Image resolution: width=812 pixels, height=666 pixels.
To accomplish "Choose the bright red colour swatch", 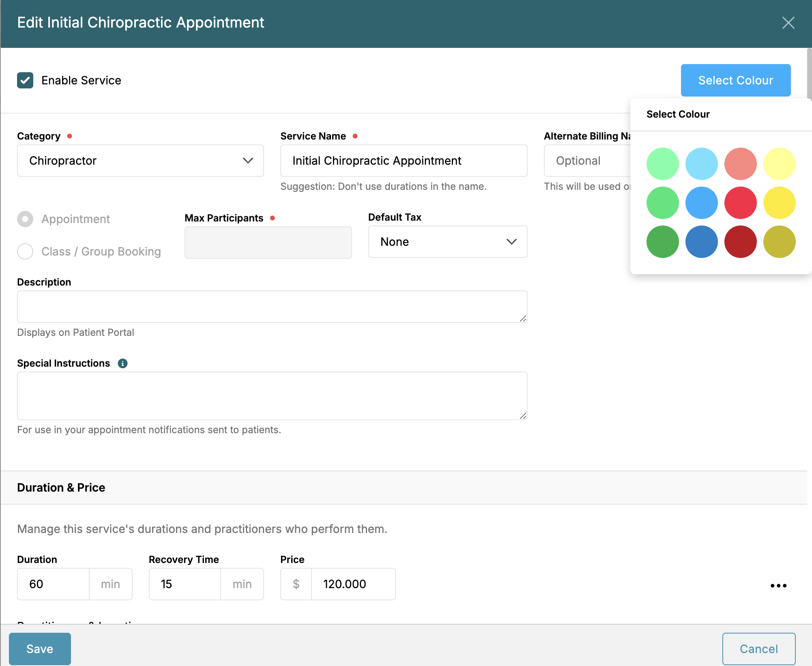I will point(740,203).
